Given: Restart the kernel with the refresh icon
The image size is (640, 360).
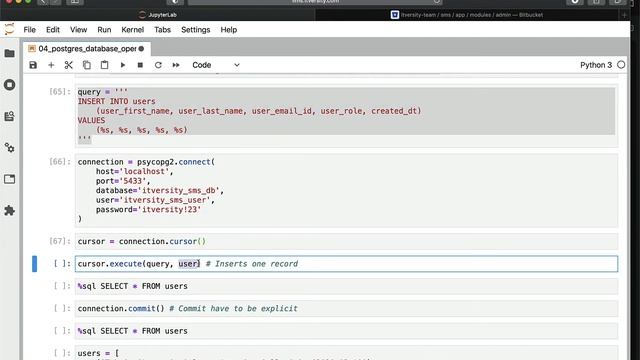Looking at the screenshot, I should pos(158,65).
